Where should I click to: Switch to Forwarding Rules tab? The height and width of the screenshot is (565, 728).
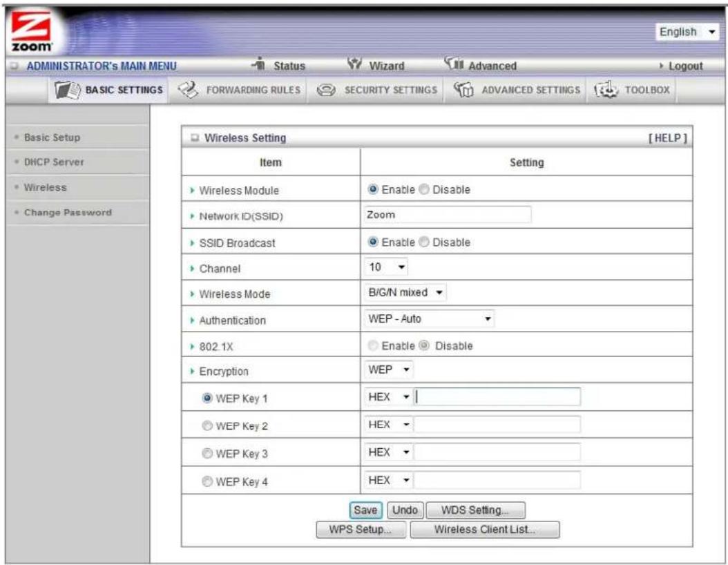click(x=239, y=90)
